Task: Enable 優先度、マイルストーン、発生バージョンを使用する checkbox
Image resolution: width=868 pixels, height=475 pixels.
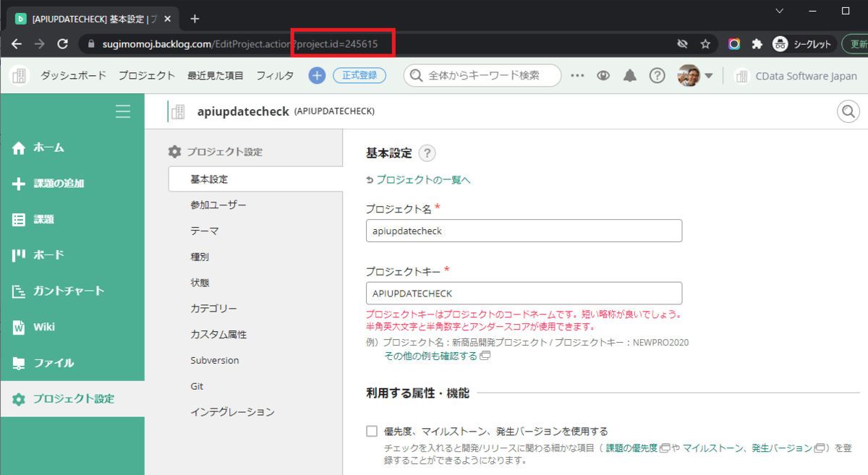Action: pos(372,432)
